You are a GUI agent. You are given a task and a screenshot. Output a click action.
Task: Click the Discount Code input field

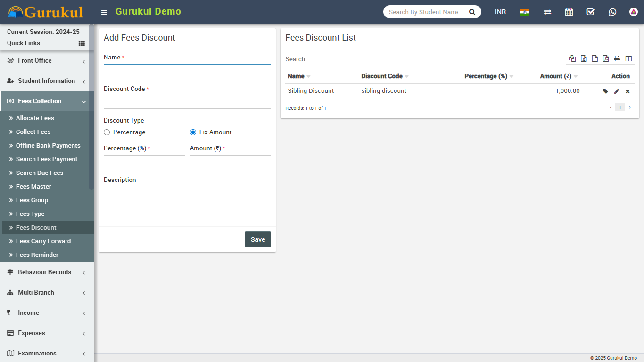tap(187, 102)
